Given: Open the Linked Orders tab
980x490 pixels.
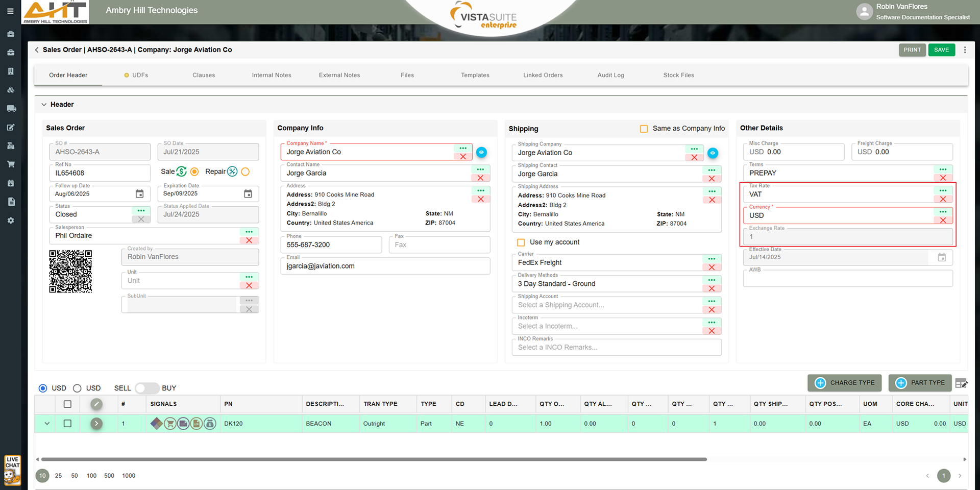Looking at the screenshot, I should pos(543,75).
